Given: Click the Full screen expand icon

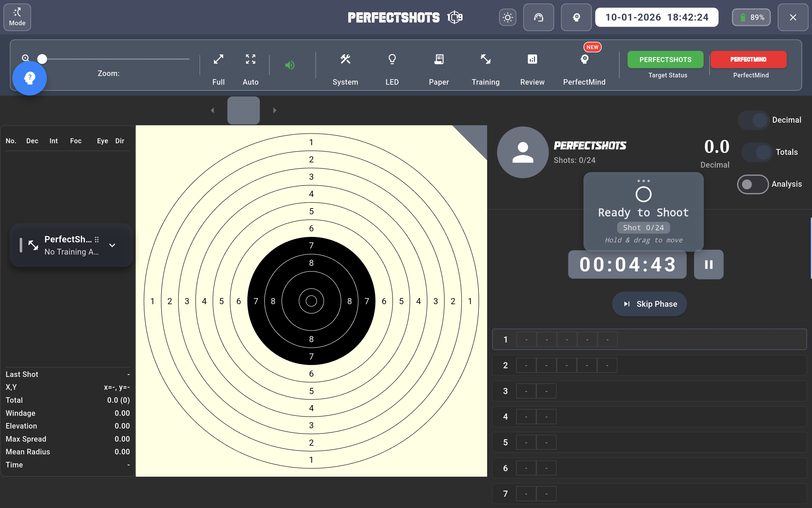Looking at the screenshot, I should coord(218,59).
